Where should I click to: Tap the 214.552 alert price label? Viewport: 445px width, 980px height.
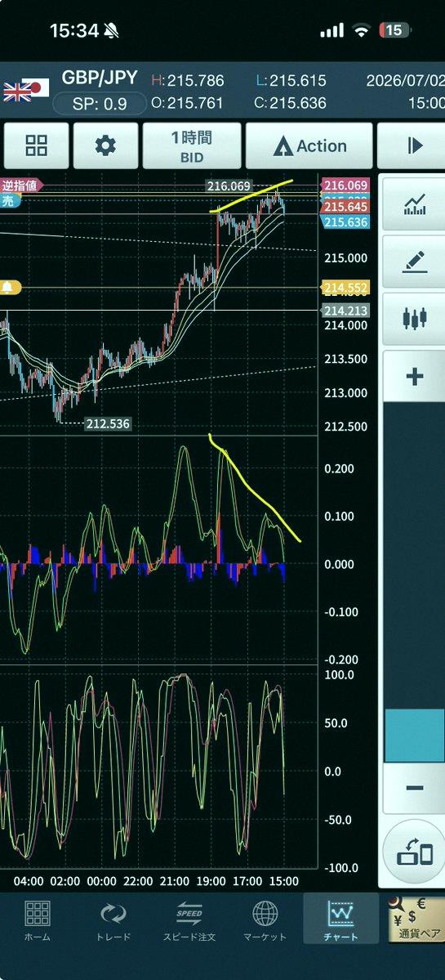click(345, 288)
